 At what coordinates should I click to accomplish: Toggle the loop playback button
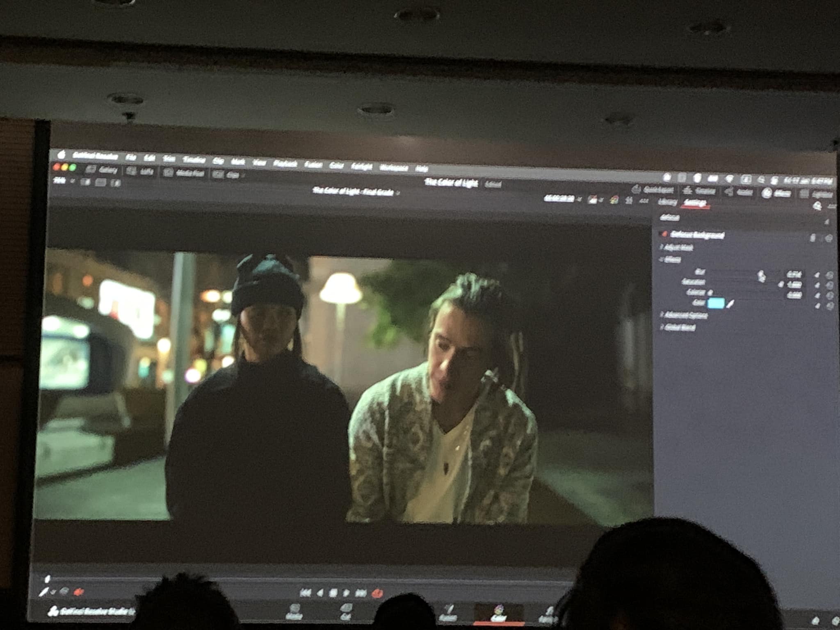click(377, 593)
